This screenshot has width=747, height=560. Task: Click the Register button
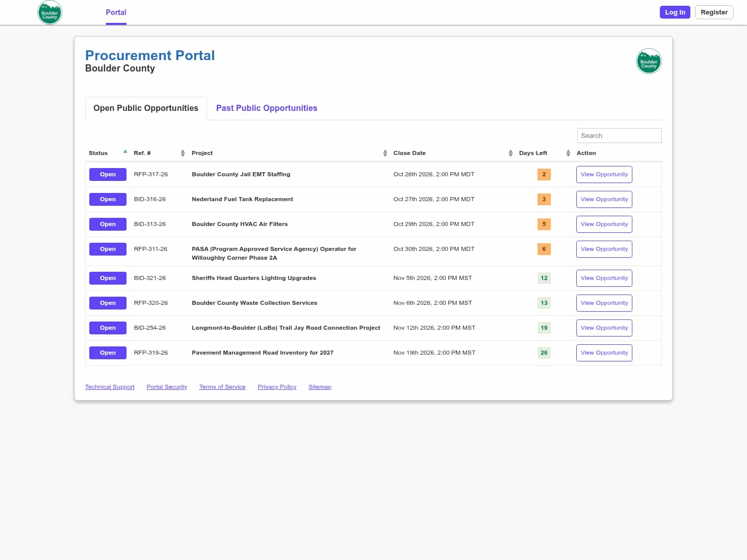[x=714, y=12]
